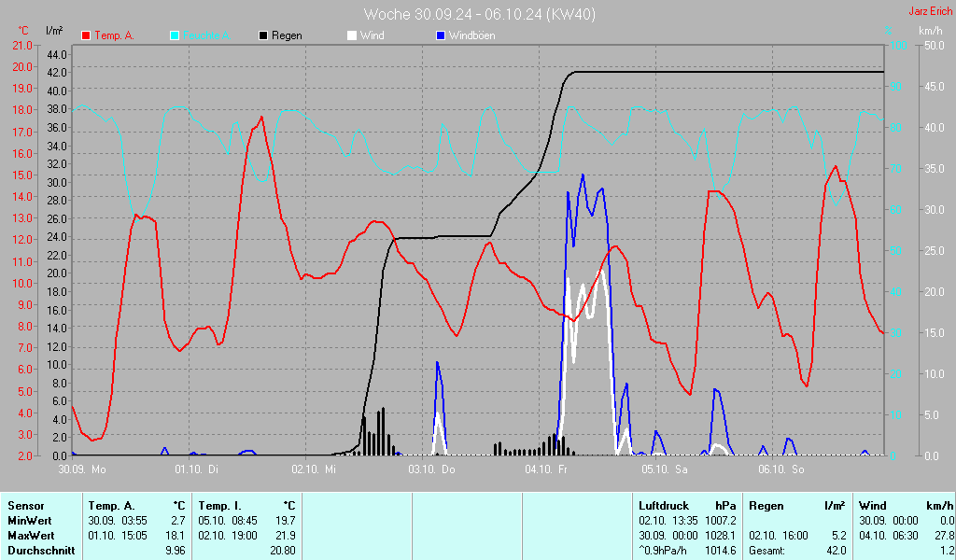Select the 'Feuchte A.' legend label
This screenshot has width=956, height=560.
tap(206, 35)
